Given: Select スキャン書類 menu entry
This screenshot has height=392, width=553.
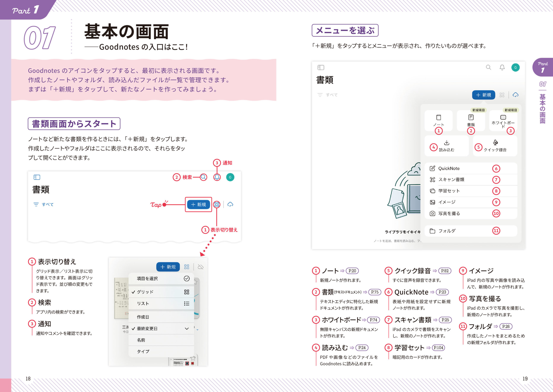Looking at the screenshot, I should click(451, 180).
